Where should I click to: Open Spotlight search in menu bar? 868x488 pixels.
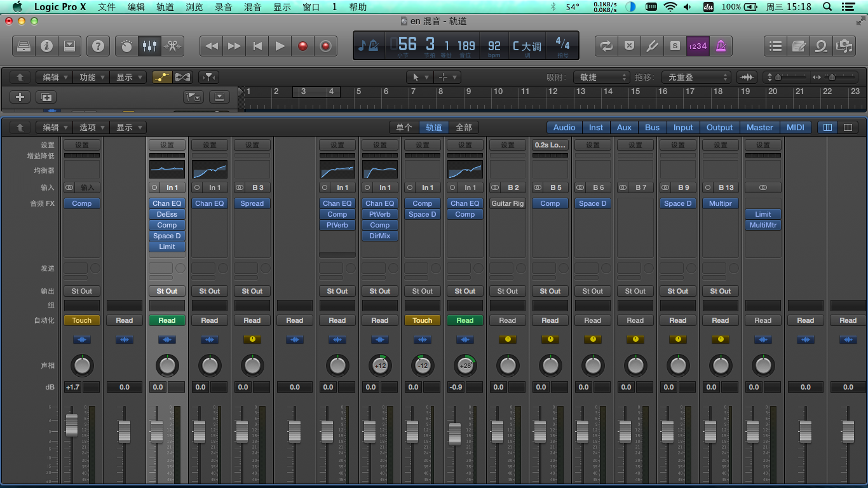point(827,7)
